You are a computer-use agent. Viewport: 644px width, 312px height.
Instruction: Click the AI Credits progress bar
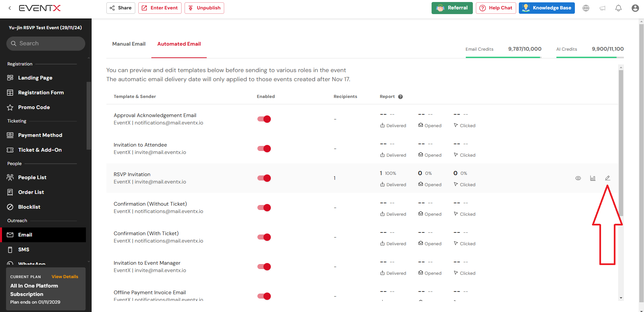click(590, 57)
